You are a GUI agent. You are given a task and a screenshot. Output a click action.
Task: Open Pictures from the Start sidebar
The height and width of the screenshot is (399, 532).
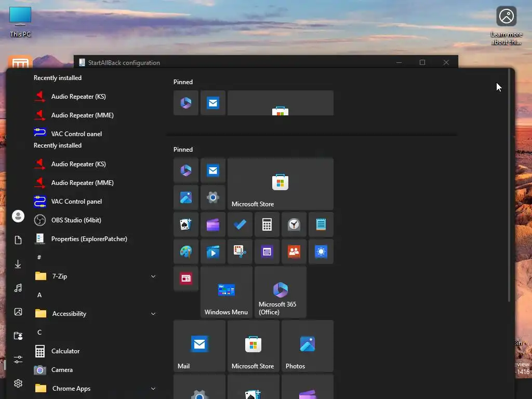[18, 312]
